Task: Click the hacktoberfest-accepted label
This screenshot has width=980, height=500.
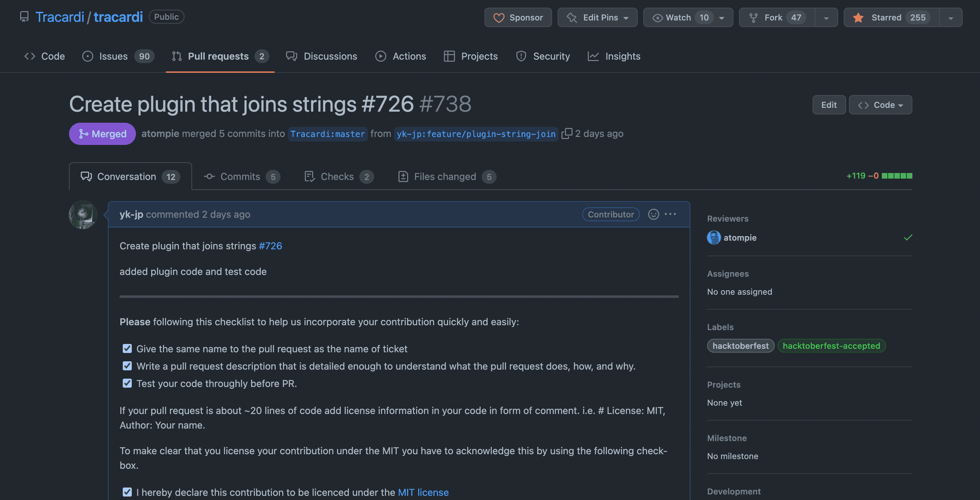Action: (x=831, y=346)
